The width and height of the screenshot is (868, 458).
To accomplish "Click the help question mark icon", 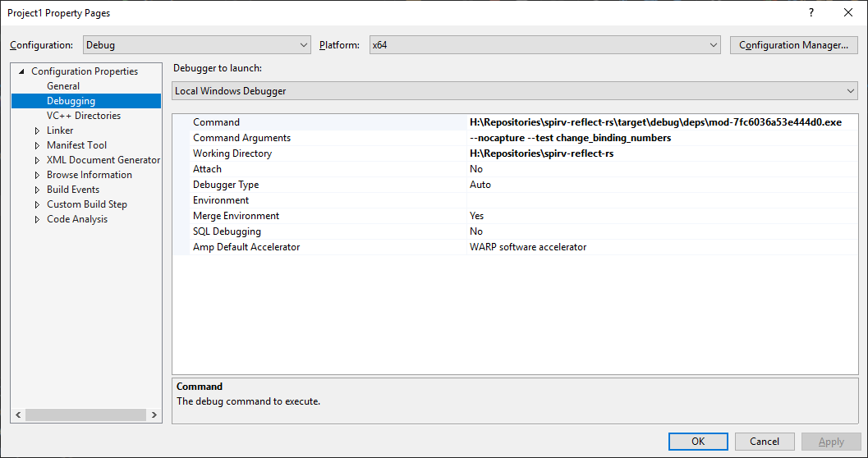I will 811,13.
